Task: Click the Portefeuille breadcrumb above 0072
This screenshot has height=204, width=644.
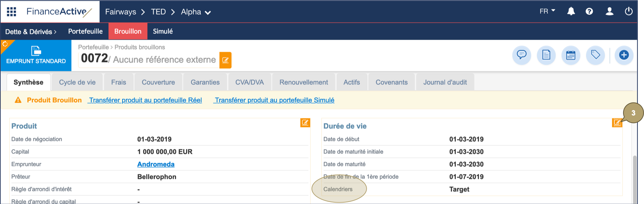Action: tap(93, 47)
